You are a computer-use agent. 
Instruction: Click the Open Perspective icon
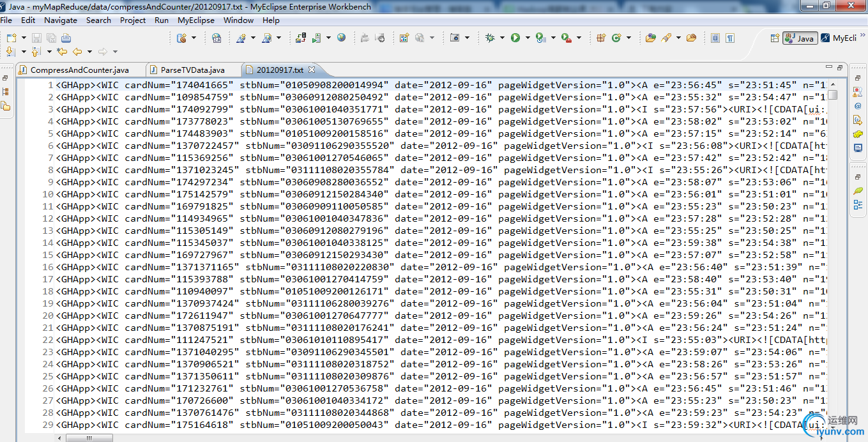[x=775, y=38]
